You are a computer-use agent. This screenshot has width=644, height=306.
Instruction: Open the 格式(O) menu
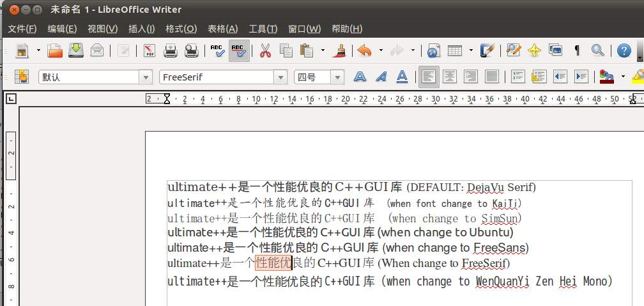181,29
